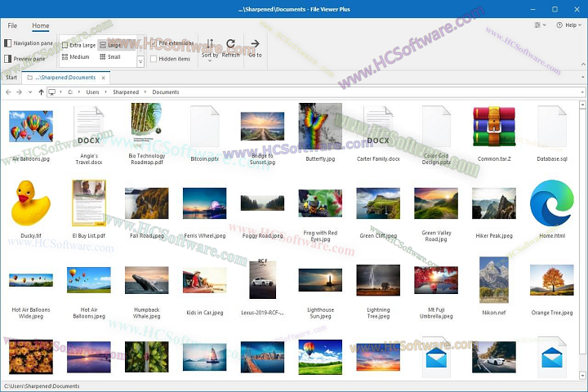Select Medium icon view
This screenshot has height=392, width=588.
pyautogui.click(x=75, y=57)
